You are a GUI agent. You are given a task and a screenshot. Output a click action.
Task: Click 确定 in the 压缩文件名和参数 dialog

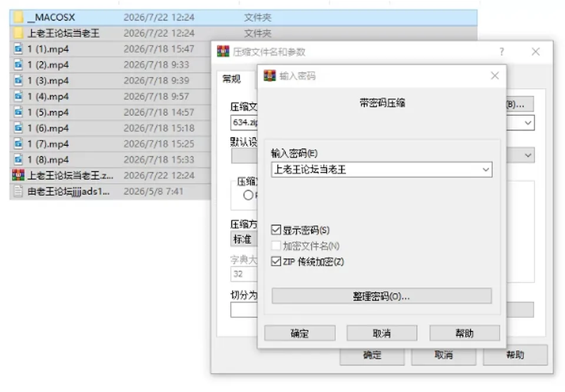coord(372,356)
